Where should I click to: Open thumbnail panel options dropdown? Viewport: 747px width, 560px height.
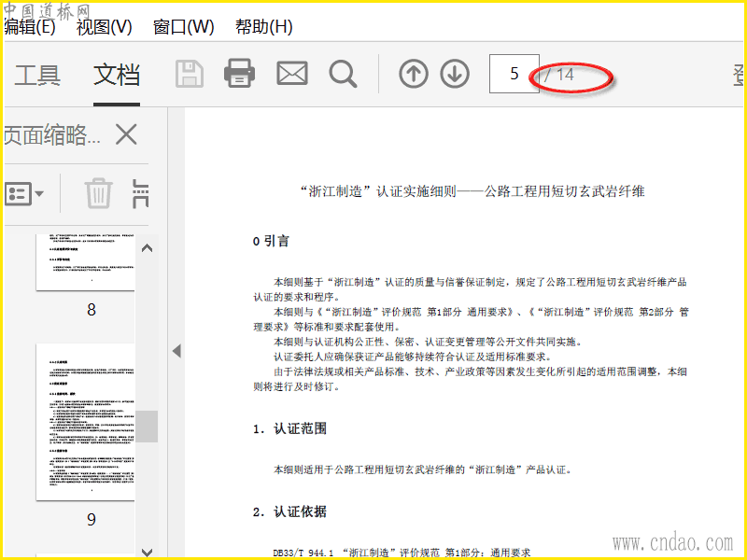coord(24,194)
